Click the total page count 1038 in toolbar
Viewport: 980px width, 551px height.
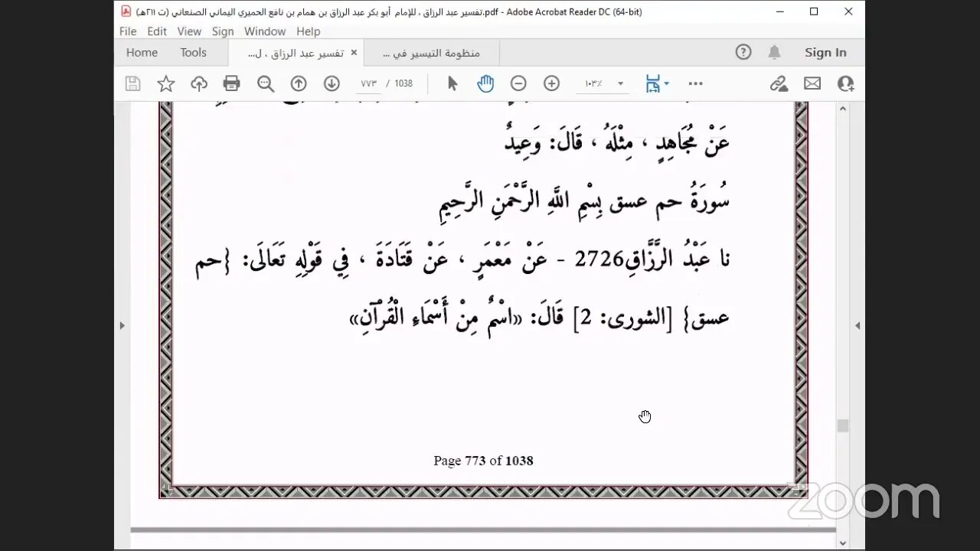point(403,83)
